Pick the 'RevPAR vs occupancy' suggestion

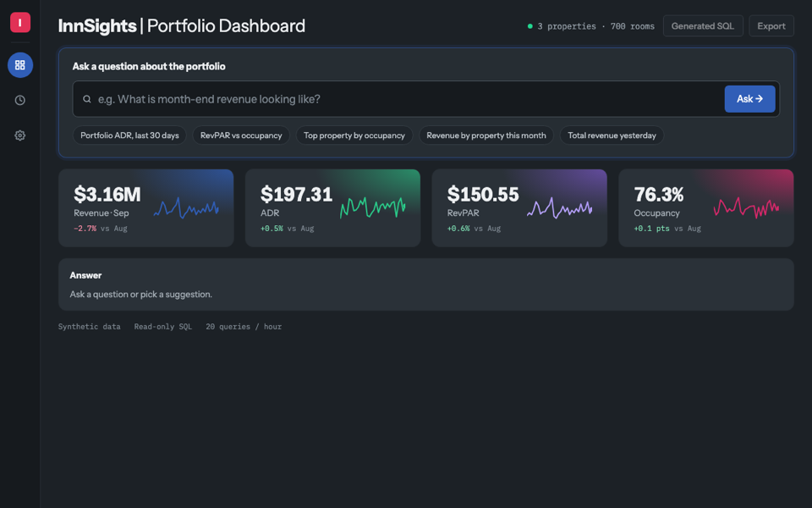pos(241,135)
